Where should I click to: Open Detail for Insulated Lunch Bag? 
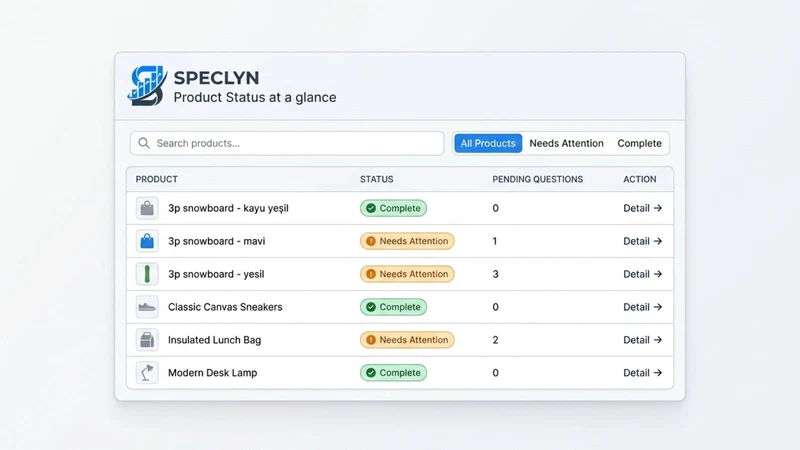642,340
